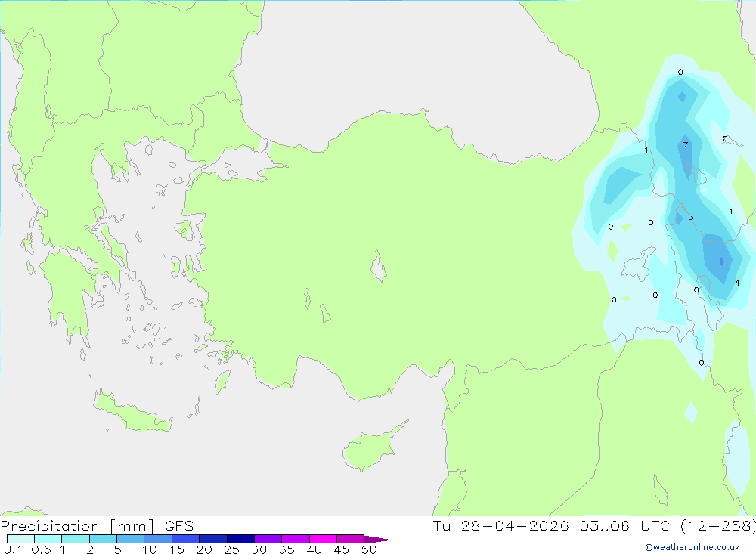Click the island of Crete
Screen dimensions: 756x554
pyautogui.click(x=132, y=411)
